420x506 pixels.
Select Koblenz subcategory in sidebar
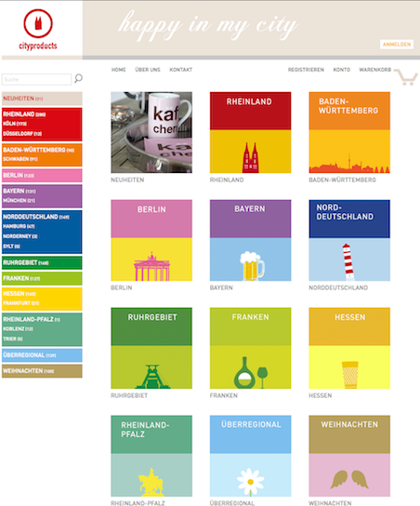tap(18, 329)
